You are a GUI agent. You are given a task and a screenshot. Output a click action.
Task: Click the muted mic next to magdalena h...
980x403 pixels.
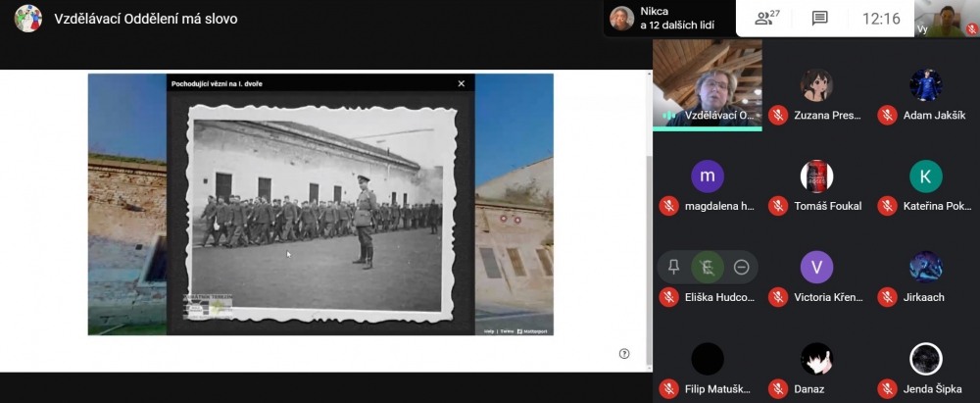(x=668, y=206)
